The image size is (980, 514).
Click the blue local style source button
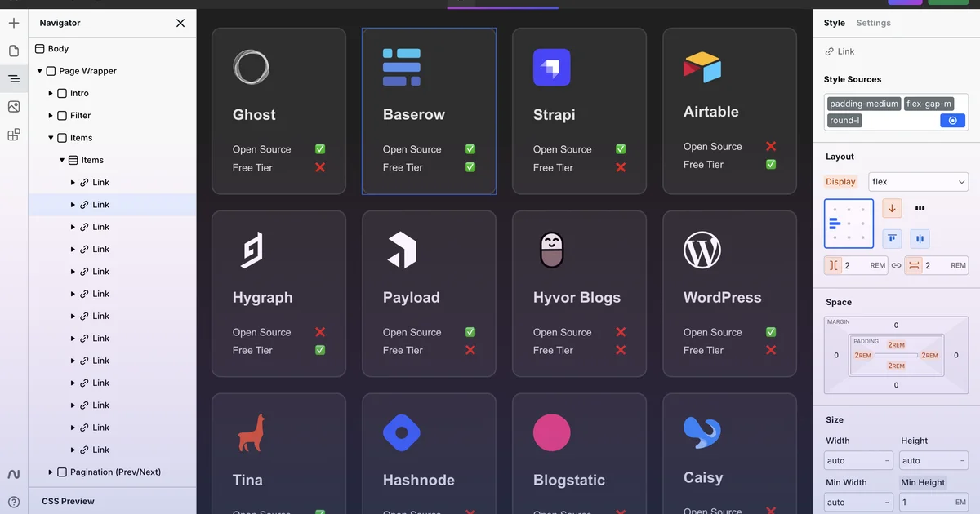pyautogui.click(x=952, y=121)
